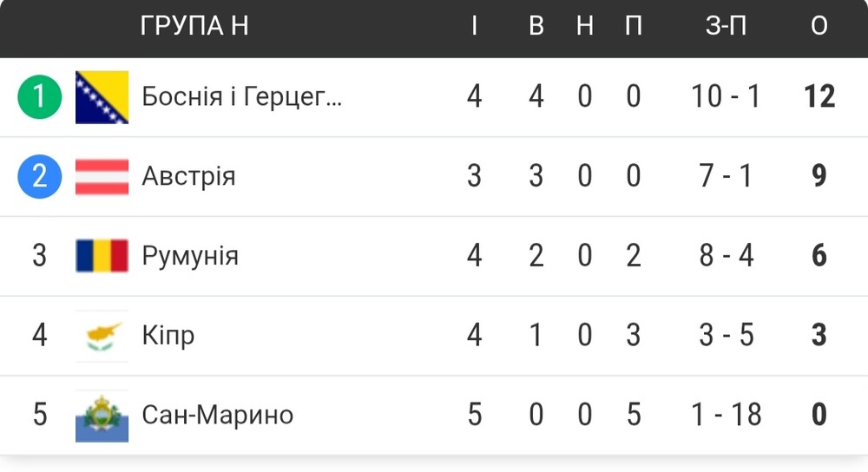This screenshot has width=868, height=472.
Task: Click the San Marino flag icon
Action: pyautogui.click(x=102, y=416)
